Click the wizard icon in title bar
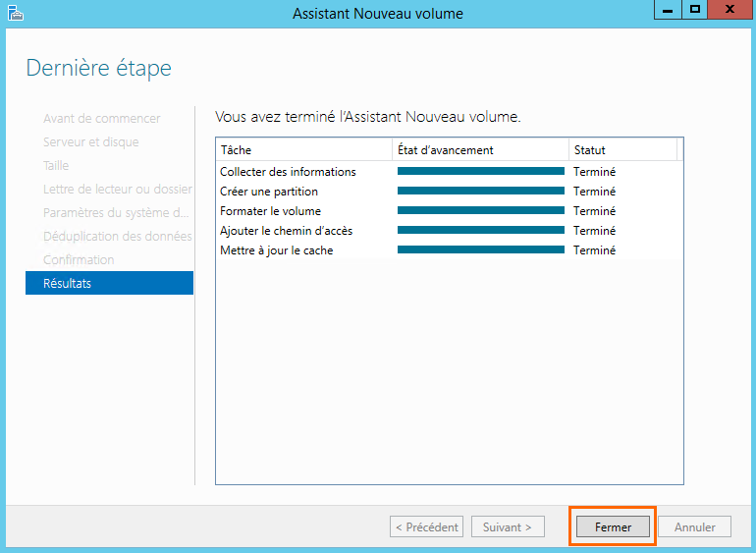The height and width of the screenshot is (553, 756). coord(15,13)
